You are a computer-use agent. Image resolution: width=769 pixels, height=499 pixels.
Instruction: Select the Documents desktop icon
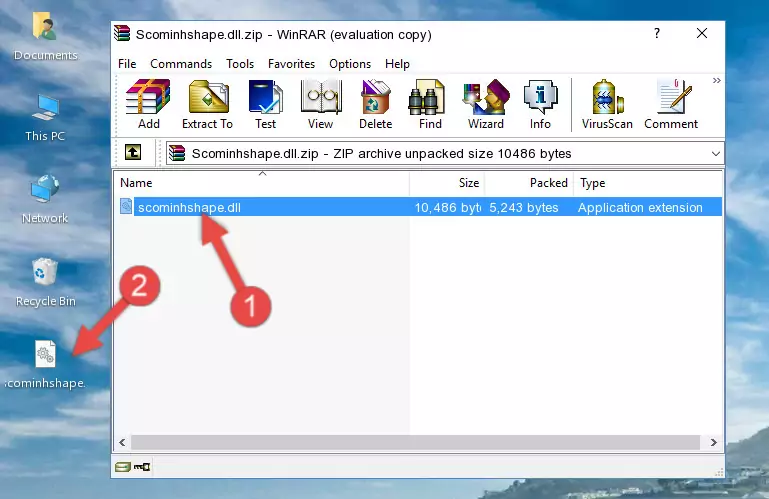click(45, 36)
